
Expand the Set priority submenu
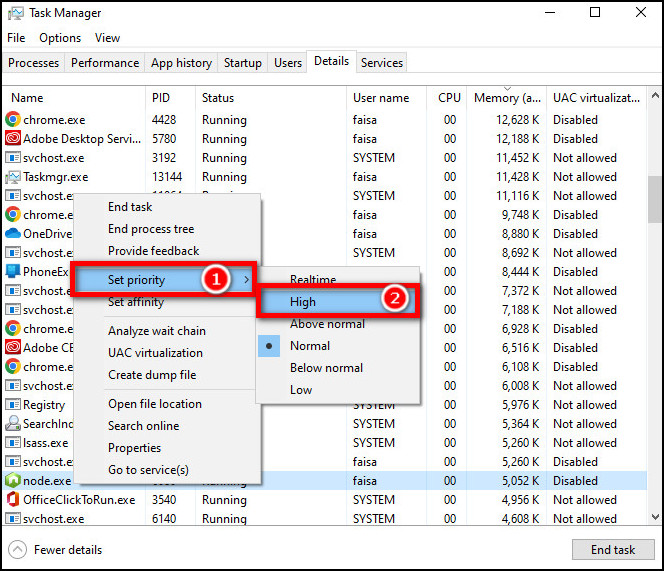point(164,280)
